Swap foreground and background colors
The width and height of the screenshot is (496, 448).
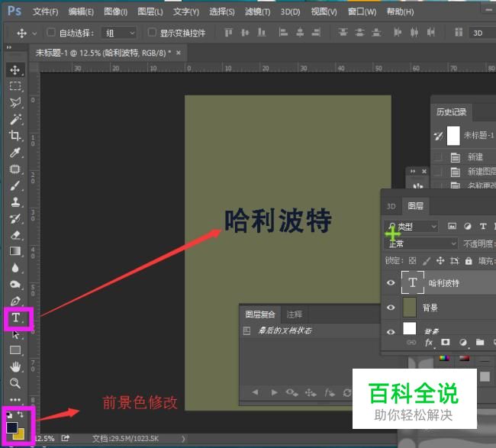click(21, 414)
